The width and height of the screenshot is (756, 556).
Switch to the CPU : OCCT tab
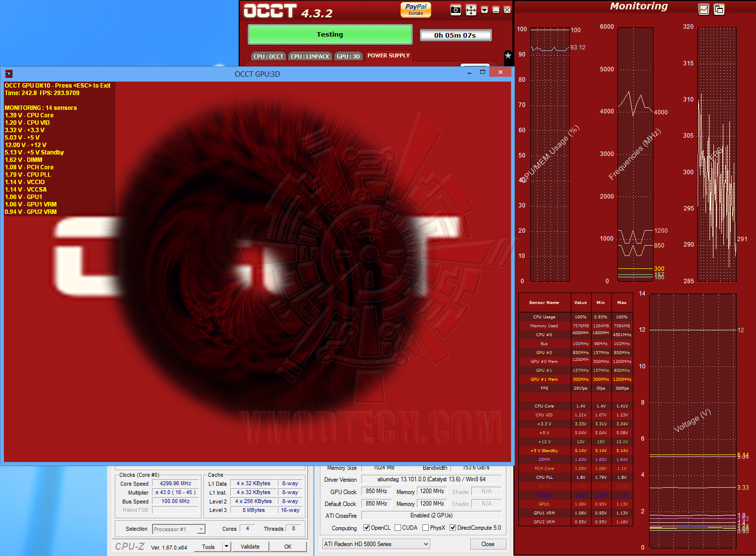[268, 56]
